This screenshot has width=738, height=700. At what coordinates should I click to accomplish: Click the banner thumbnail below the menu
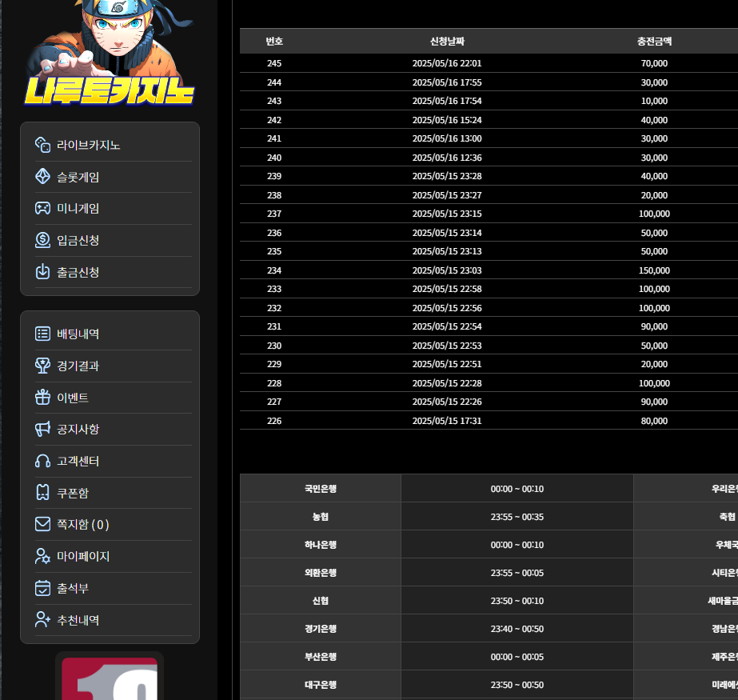(110, 678)
